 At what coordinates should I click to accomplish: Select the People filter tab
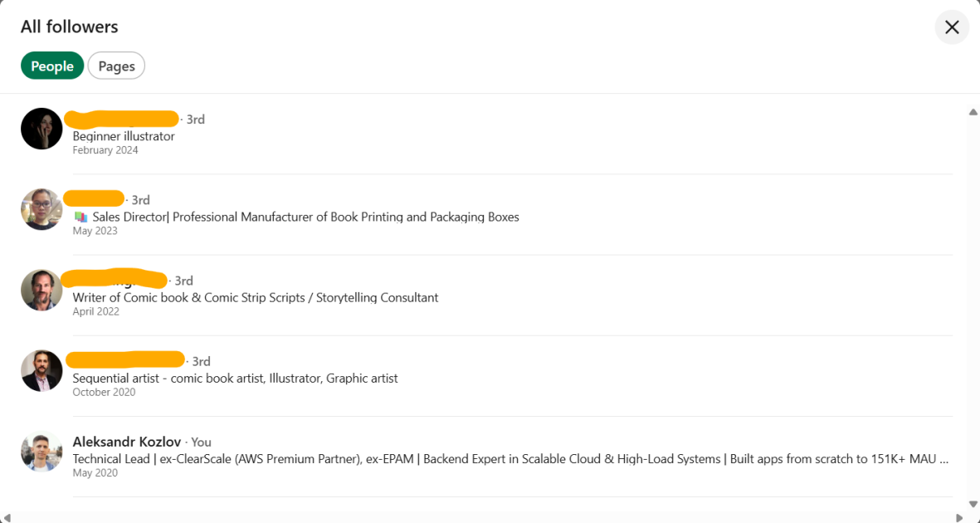coord(52,66)
